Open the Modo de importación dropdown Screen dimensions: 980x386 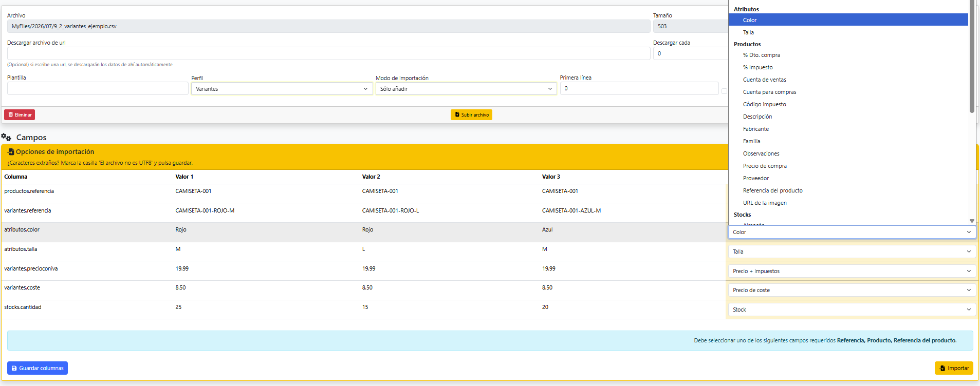pyautogui.click(x=466, y=89)
